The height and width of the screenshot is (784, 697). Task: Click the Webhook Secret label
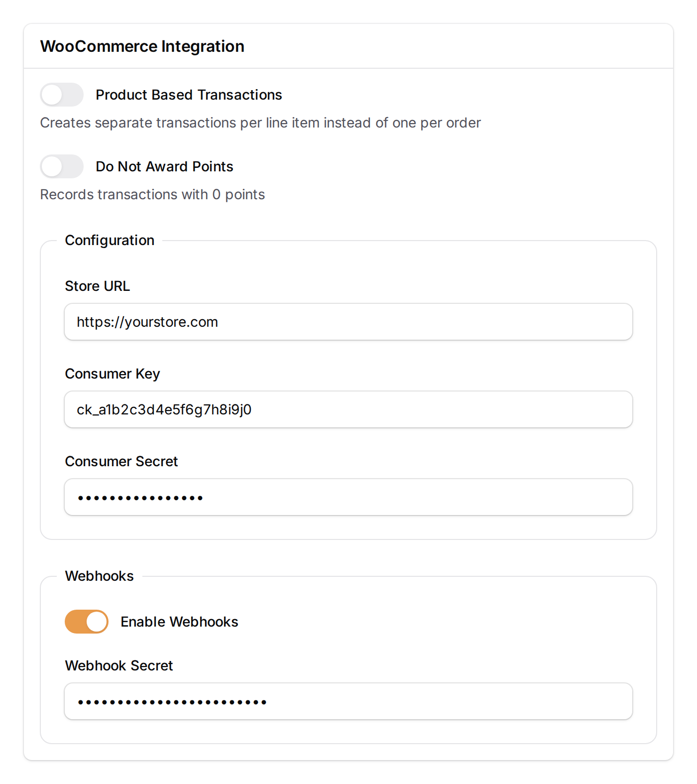[x=118, y=665]
